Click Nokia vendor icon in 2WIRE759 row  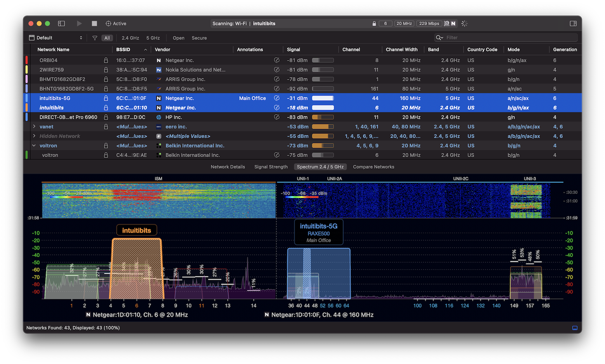tap(159, 70)
